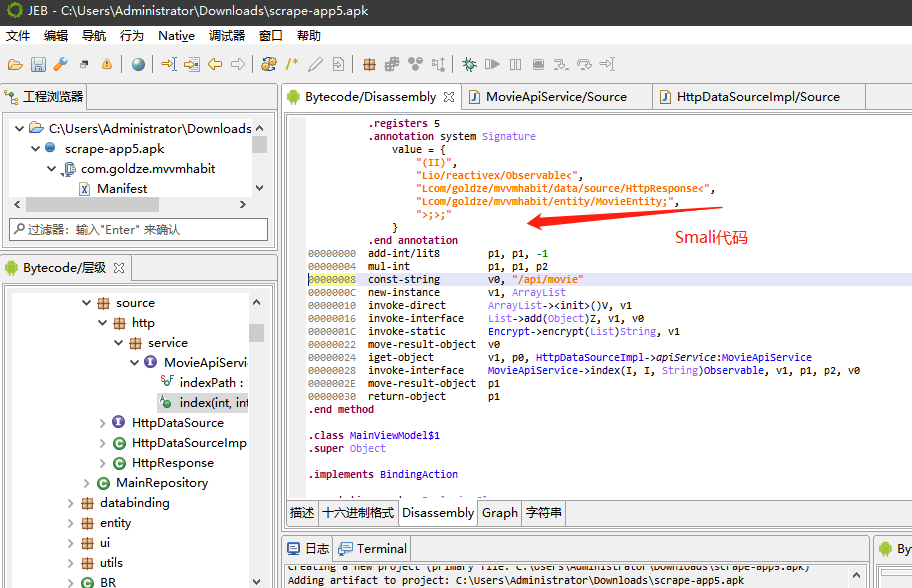Switch to the 十六进制格式 bottom tab

pyautogui.click(x=358, y=513)
